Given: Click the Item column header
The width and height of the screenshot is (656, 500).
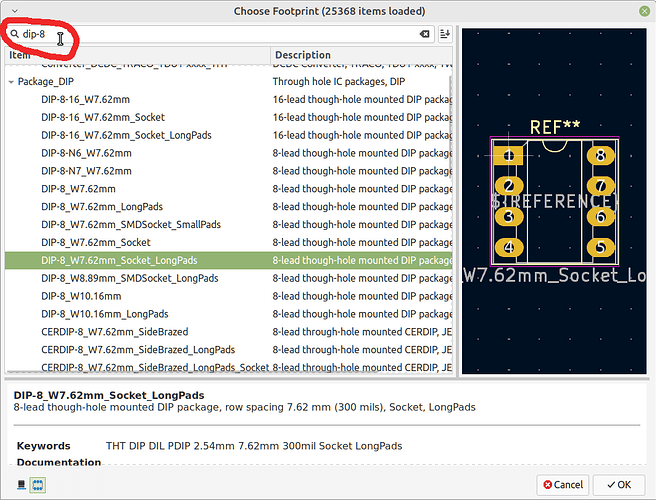Looking at the screenshot, I should (x=138, y=55).
